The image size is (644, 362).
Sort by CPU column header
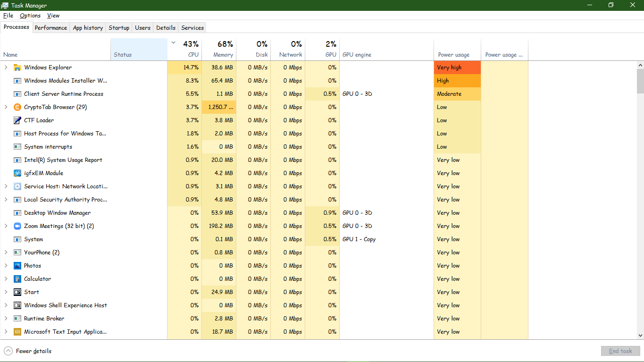[x=184, y=50]
